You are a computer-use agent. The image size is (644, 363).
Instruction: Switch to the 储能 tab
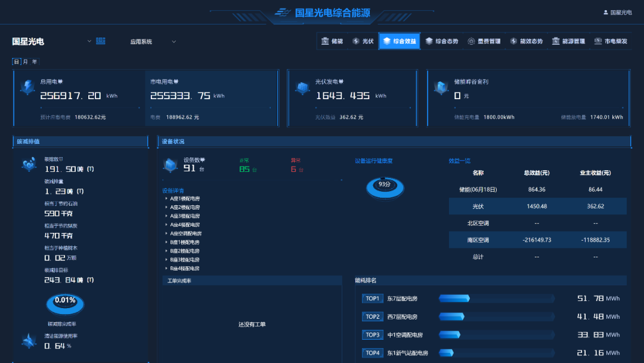point(332,41)
